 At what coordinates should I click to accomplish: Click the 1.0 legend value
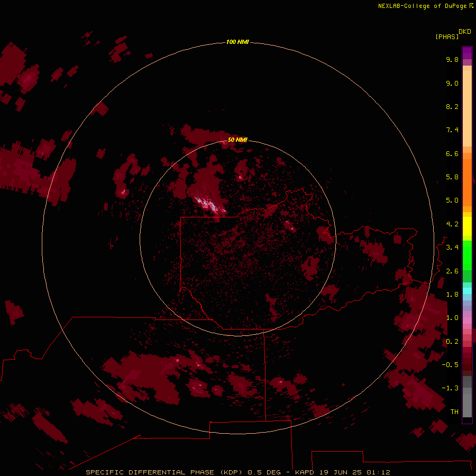coord(452,318)
